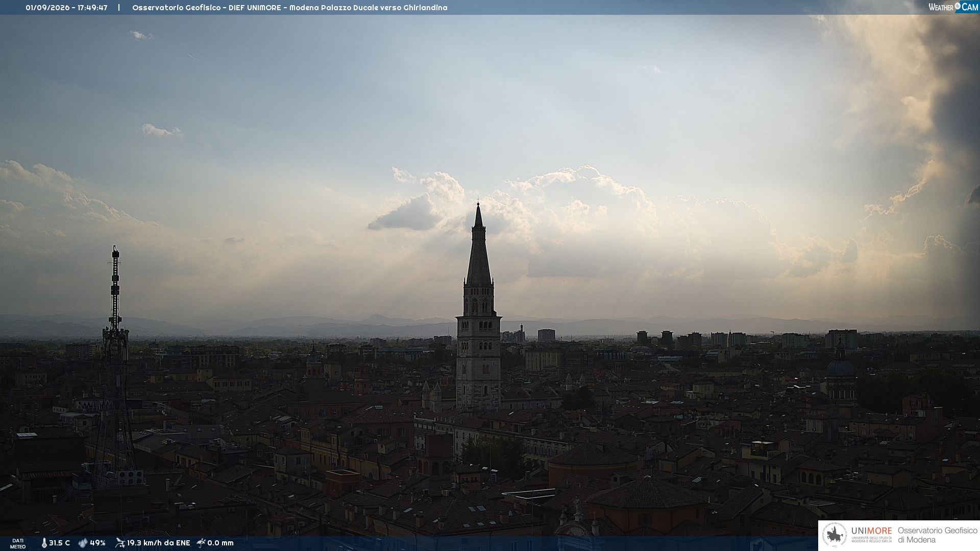The height and width of the screenshot is (551, 980).
Task: Click the wind anemometer icon
Action: coord(120,543)
